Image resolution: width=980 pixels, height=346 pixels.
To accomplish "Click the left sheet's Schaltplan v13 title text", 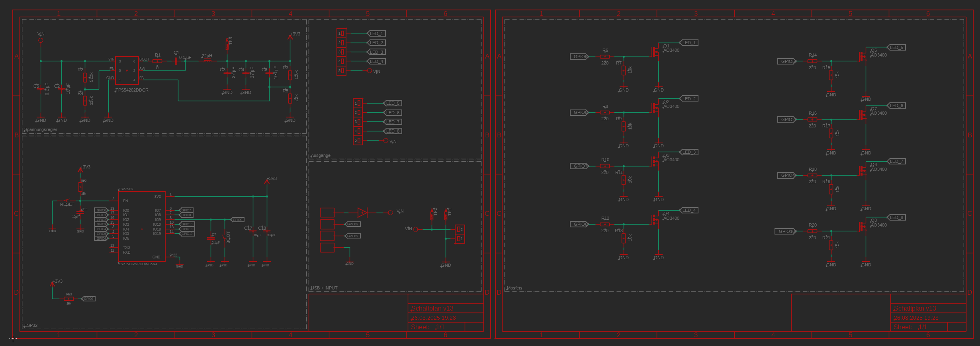I will tap(432, 308).
